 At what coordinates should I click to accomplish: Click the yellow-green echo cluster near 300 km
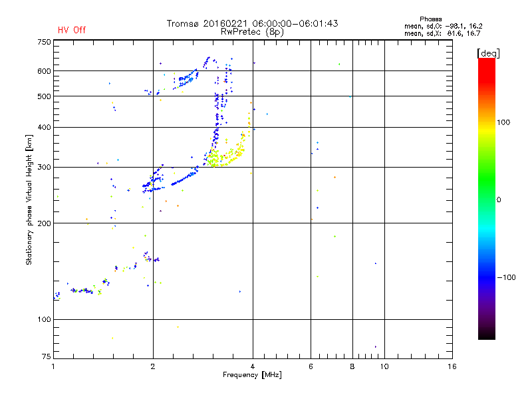225,156
